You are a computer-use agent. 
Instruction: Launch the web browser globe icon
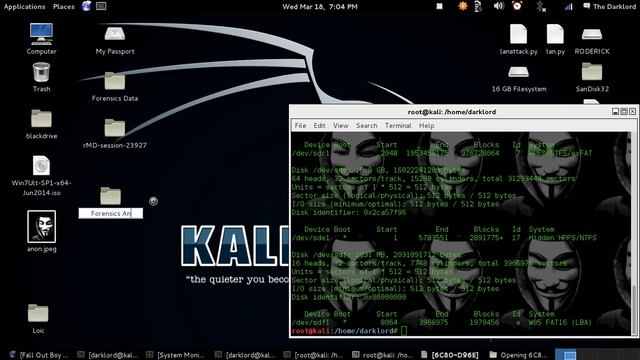[x=87, y=6]
